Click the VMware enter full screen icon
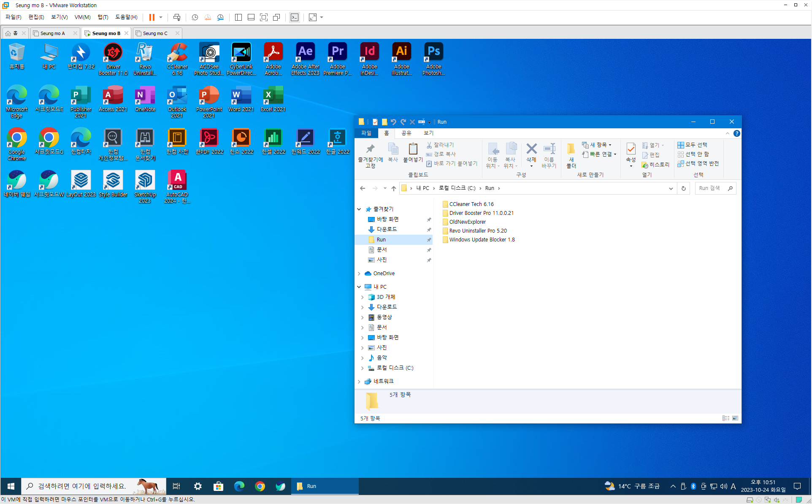The image size is (812, 504). point(264,17)
